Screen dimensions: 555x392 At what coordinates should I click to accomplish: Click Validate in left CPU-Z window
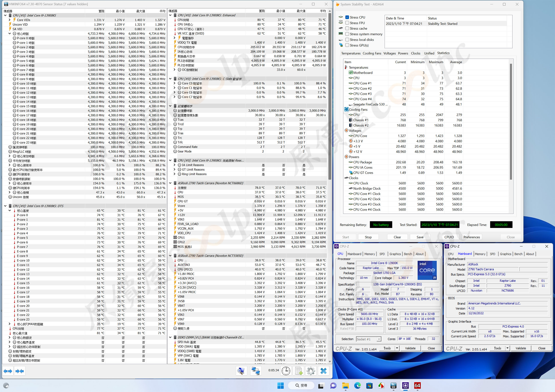pyautogui.click(x=410, y=348)
